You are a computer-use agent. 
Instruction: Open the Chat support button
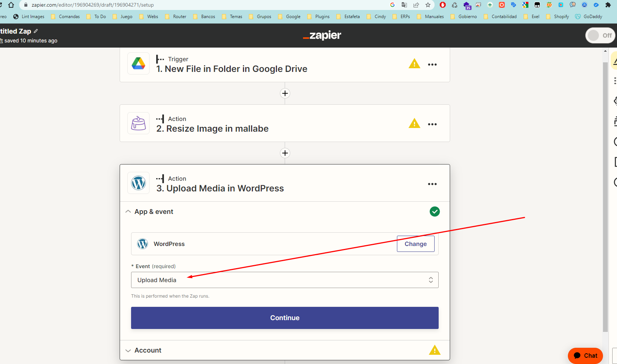pos(585,356)
